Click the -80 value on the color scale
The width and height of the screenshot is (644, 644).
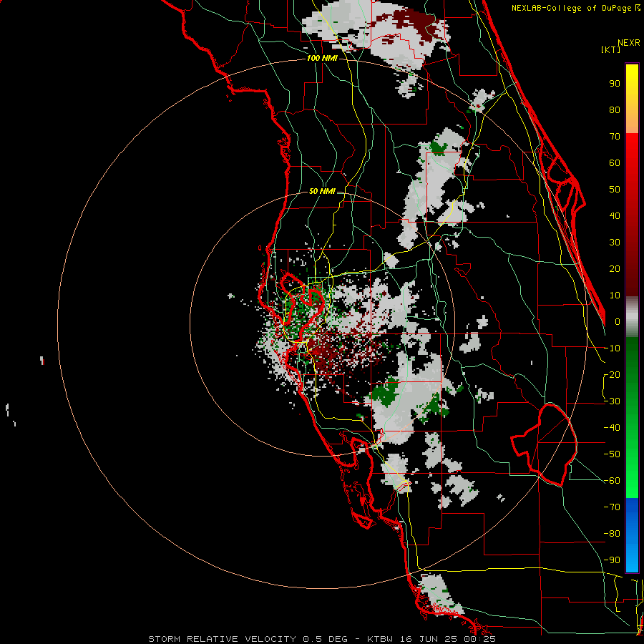[x=613, y=534]
